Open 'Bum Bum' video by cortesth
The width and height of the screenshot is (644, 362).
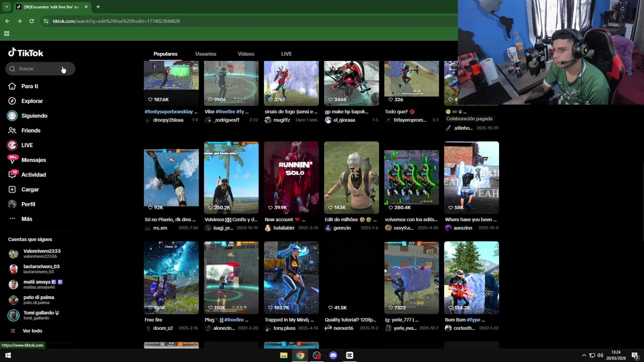click(x=471, y=278)
